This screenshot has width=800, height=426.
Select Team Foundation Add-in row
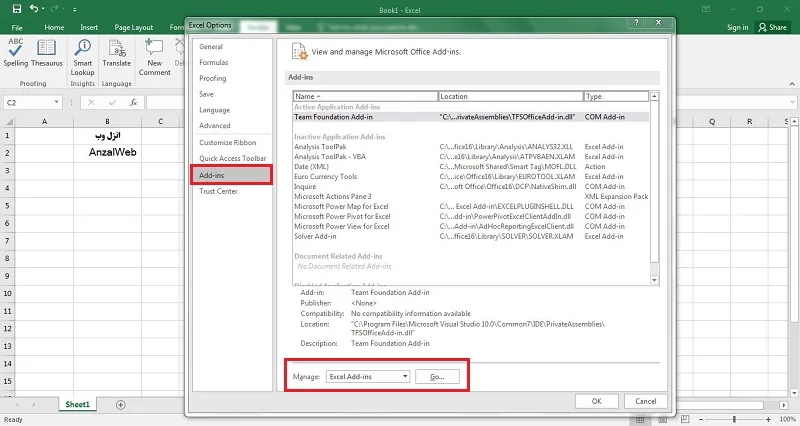pyautogui.click(x=471, y=117)
